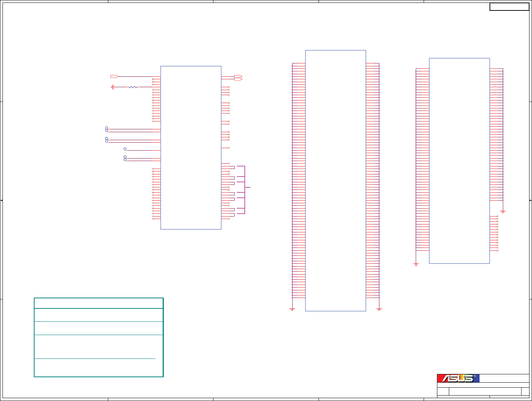532x401 pixels.
Task: Click the empty title box at top right
Action: 509,6
